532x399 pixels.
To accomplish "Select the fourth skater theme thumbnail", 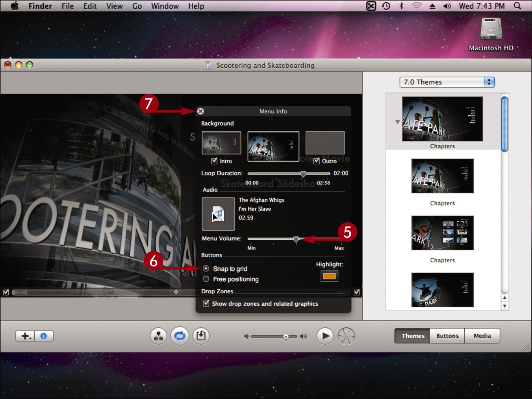I will (x=442, y=290).
